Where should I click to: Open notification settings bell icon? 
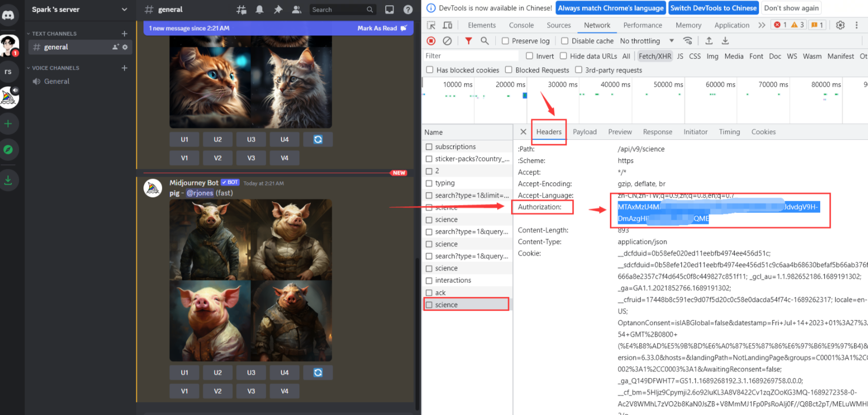(260, 9)
